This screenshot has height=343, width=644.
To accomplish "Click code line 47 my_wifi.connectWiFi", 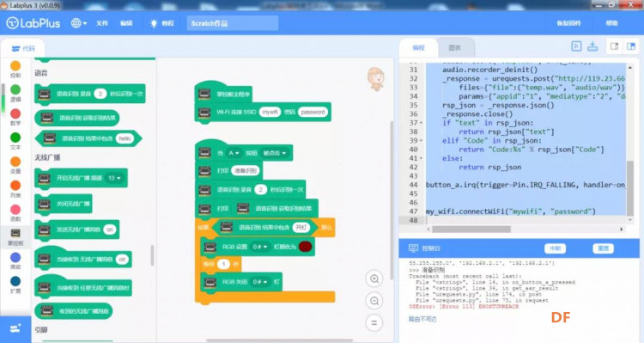I will (511, 211).
